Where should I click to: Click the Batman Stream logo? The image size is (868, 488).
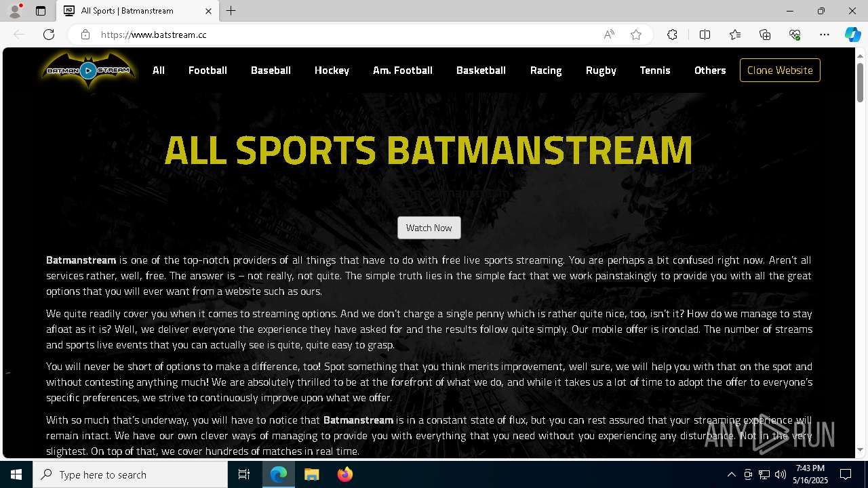click(x=88, y=70)
